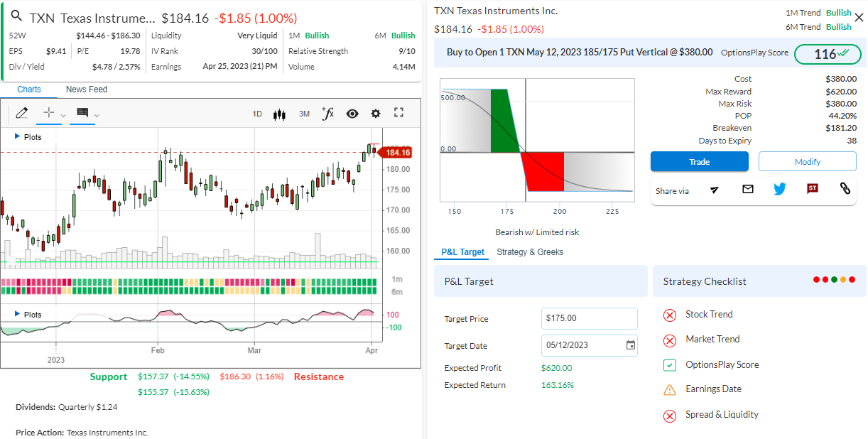The width and height of the screenshot is (868, 439).
Task: Open the fx indicators menu
Action: coord(327,113)
